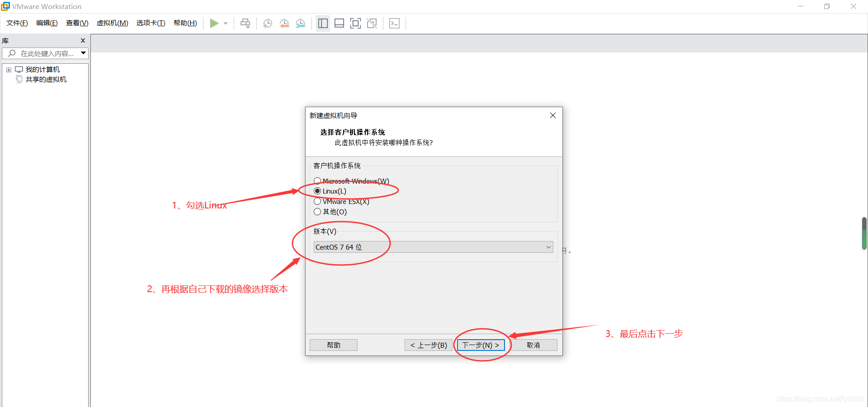Open the 帮助(H) menu
Screen dimensions: 868x407
tap(185, 23)
